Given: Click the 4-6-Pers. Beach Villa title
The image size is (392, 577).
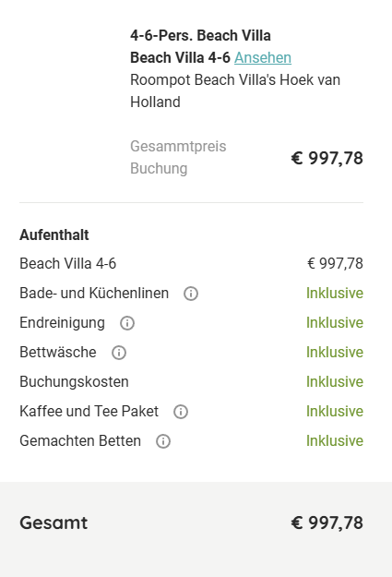Looking at the screenshot, I should tap(200, 36).
